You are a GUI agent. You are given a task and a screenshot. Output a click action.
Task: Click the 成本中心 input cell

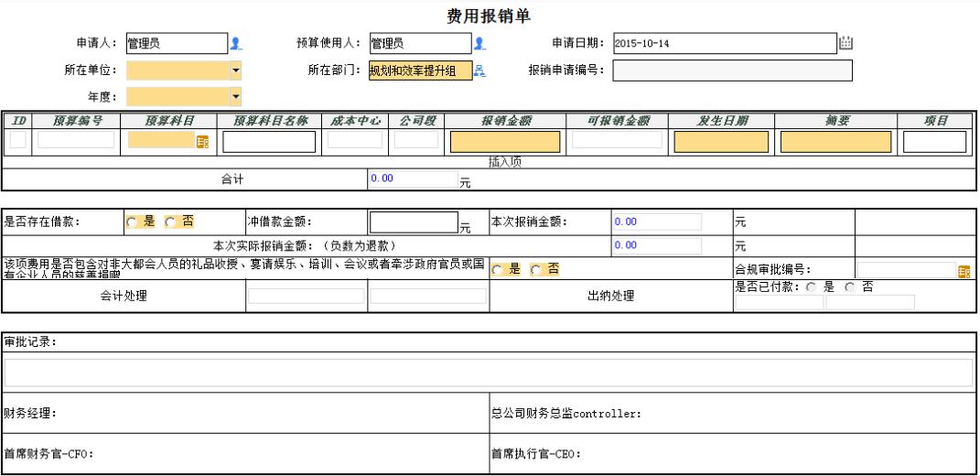(354, 139)
